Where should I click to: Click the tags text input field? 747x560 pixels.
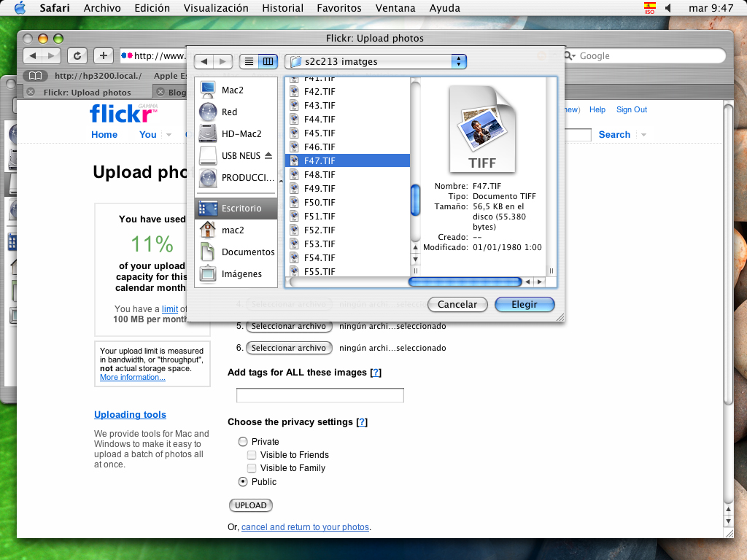(320, 395)
